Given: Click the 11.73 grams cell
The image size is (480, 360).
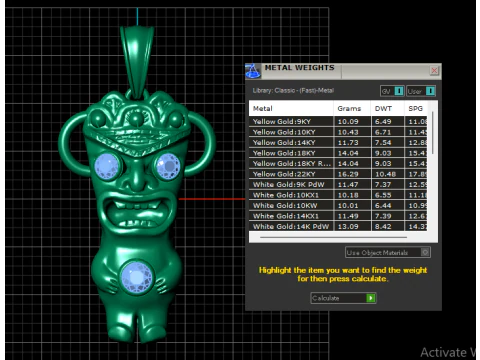Looking at the screenshot, I should 352,142.
